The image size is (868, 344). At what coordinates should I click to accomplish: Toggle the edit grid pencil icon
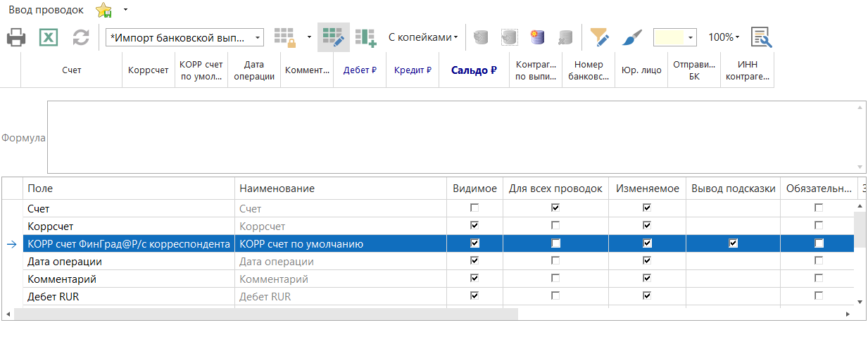tap(333, 37)
